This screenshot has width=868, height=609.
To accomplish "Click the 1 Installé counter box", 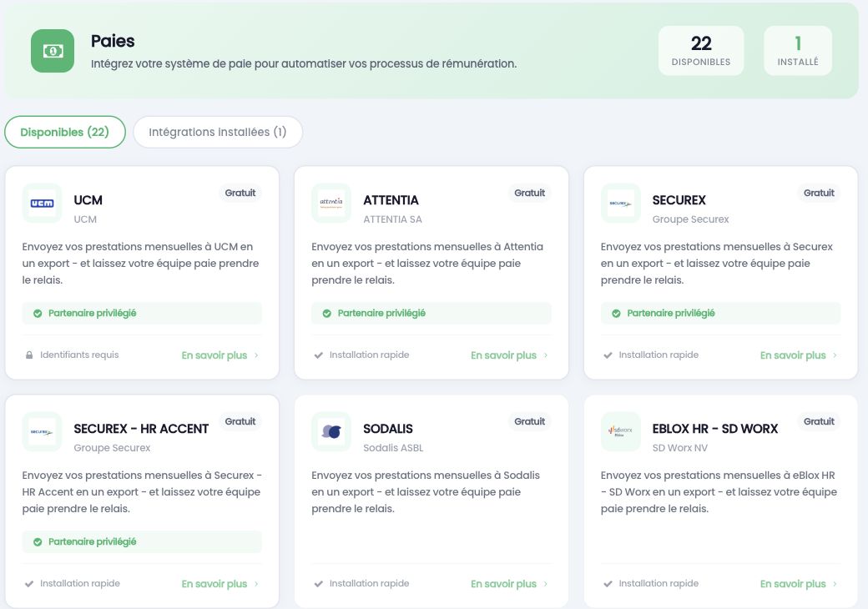I will pos(798,50).
